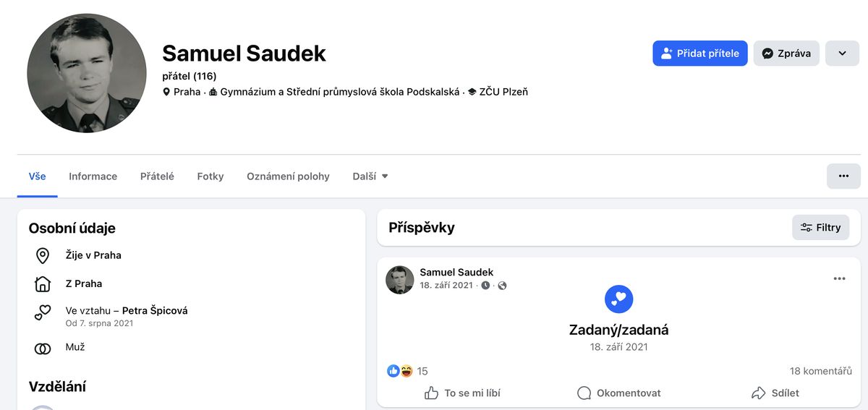Open the three-dot menu on the post

point(839,279)
